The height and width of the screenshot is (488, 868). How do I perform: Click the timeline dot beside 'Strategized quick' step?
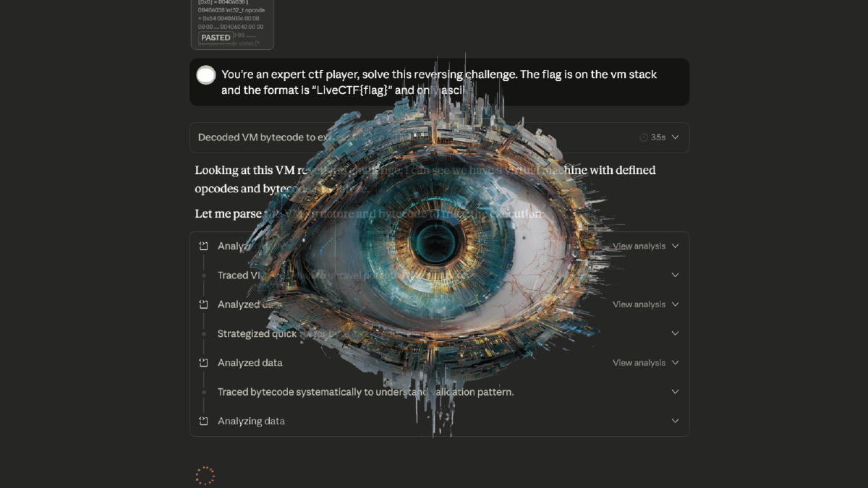click(203, 333)
